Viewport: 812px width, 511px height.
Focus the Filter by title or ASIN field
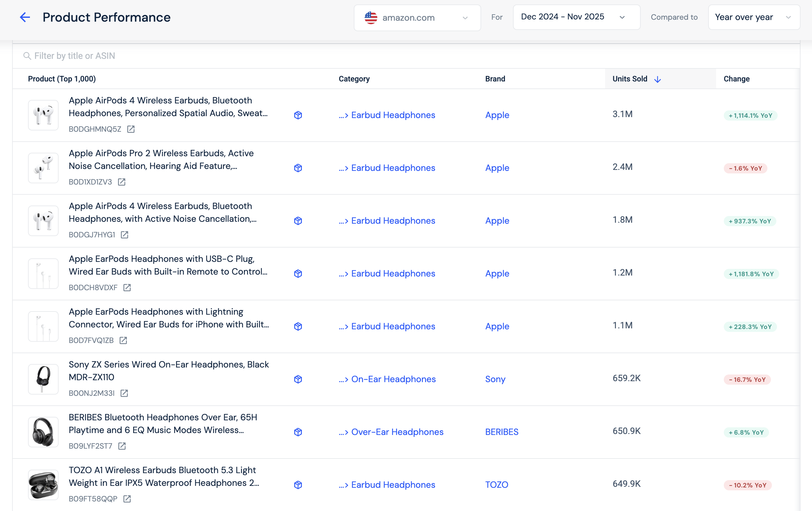406,56
